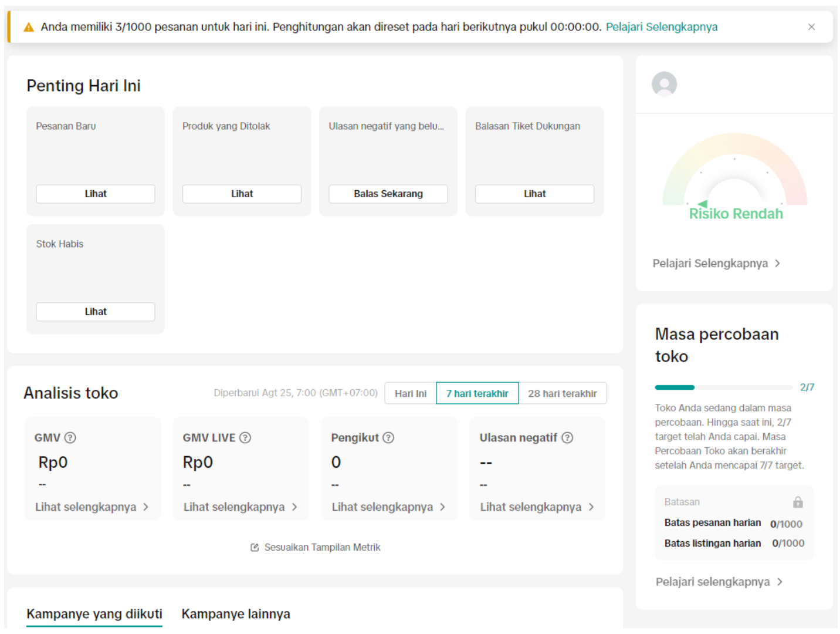This screenshot has height=634, width=840.
Task: Click the edit icon beside Sesuaikan Tampilan Metrik
Action: [254, 547]
